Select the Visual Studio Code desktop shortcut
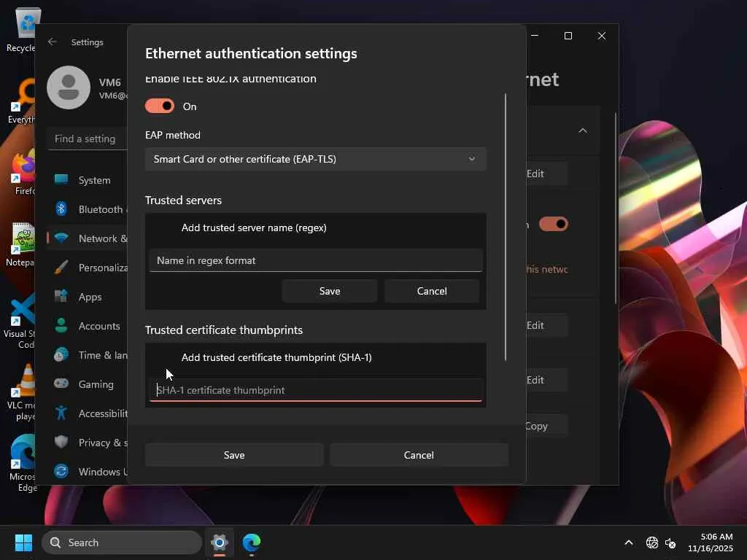The image size is (747, 560). [20, 322]
